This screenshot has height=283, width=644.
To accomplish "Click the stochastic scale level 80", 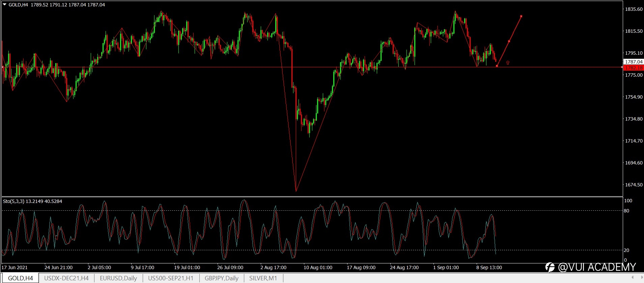I will [x=627, y=211].
